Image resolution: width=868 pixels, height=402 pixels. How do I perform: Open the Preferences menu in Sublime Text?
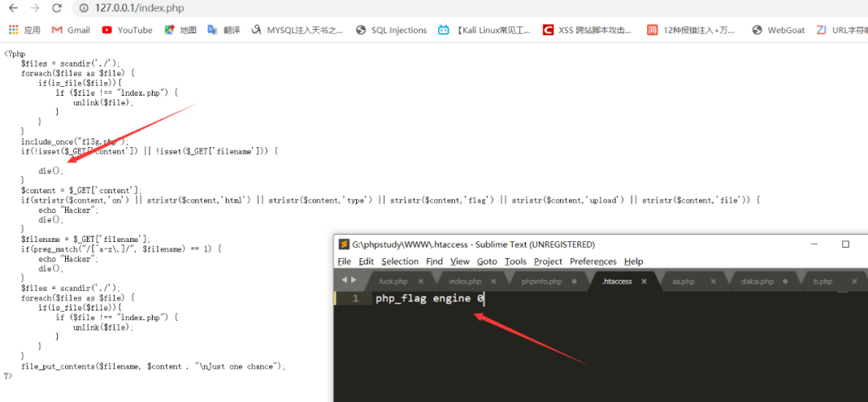593,261
